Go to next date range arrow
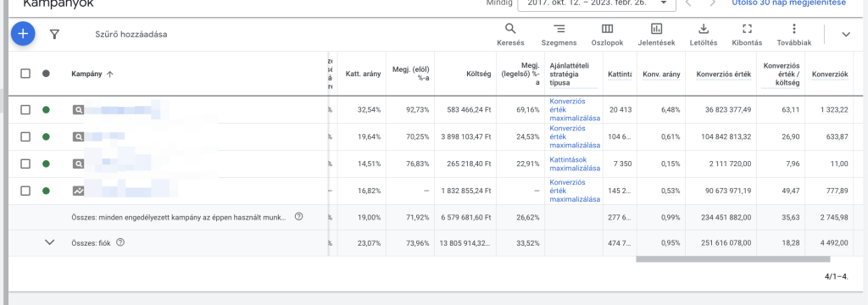The width and height of the screenshot is (868, 305). (713, 3)
